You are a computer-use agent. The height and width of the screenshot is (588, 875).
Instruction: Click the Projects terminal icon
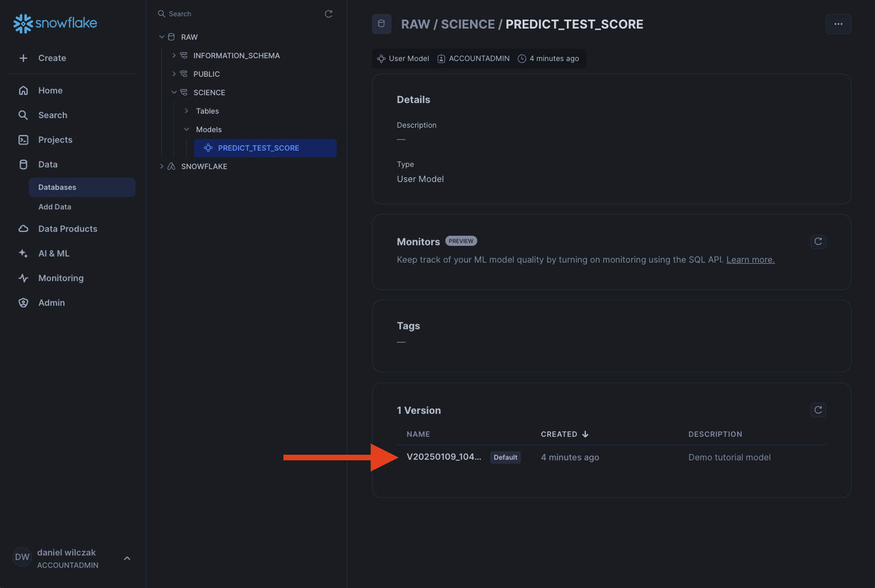coord(24,140)
